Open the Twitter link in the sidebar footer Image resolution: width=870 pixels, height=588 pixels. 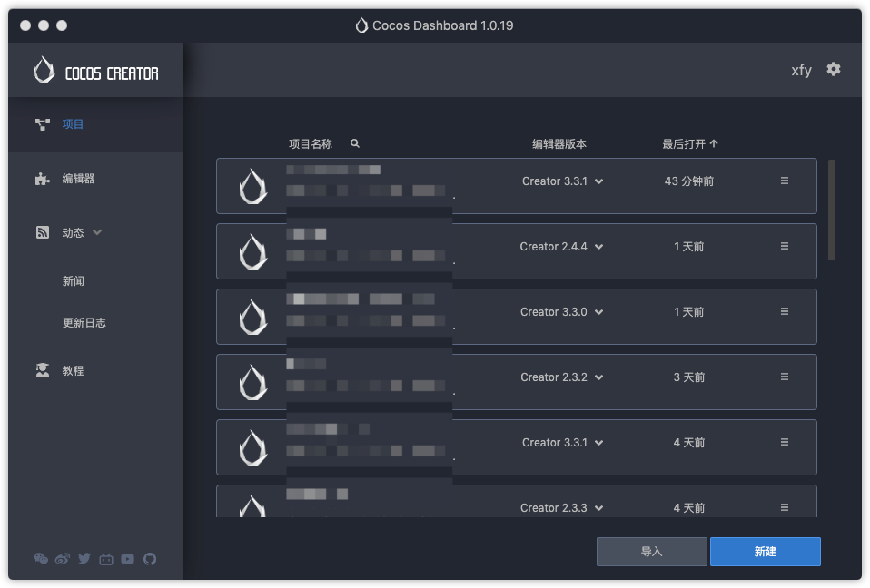pos(84,559)
